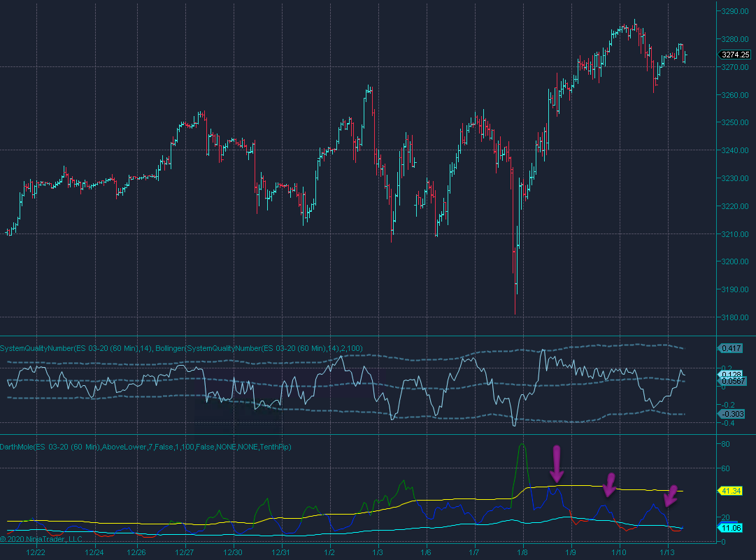756x560 pixels.
Task: Select the -0.303 lower band value tag
Action: click(x=731, y=414)
